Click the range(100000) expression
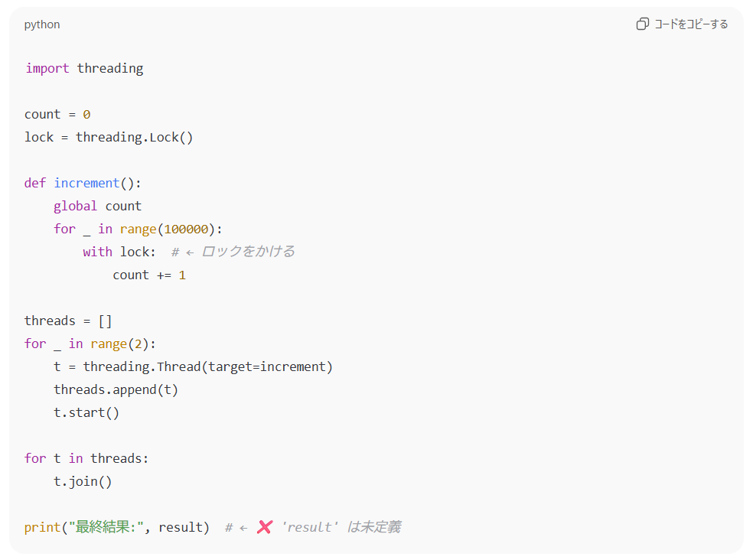 (x=170, y=229)
